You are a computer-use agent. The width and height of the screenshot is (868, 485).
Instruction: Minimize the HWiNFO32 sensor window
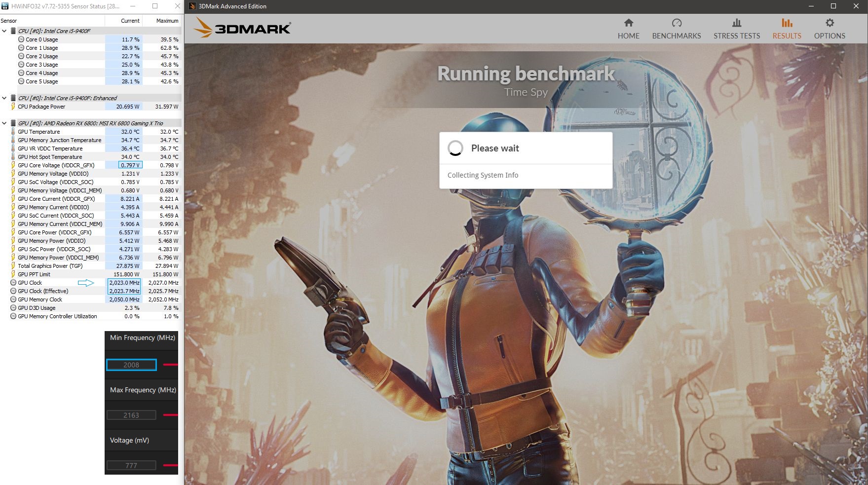coord(133,6)
